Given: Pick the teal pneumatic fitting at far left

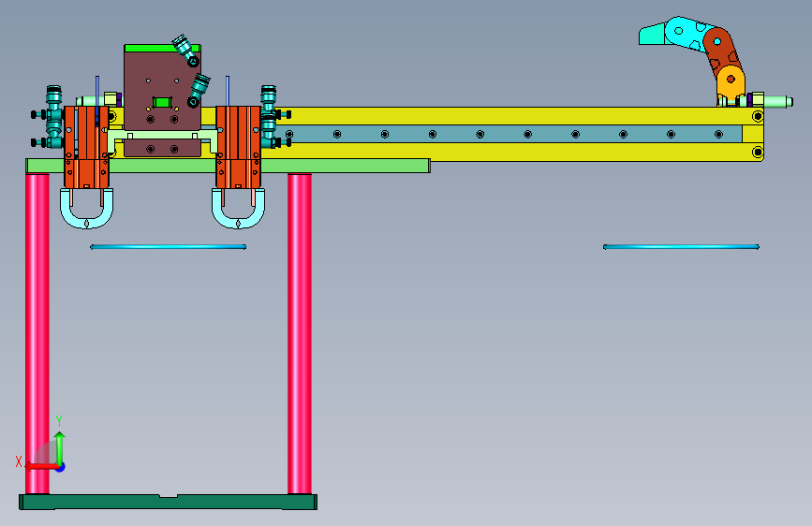Looking at the screenshot, I should click(53, 117).
